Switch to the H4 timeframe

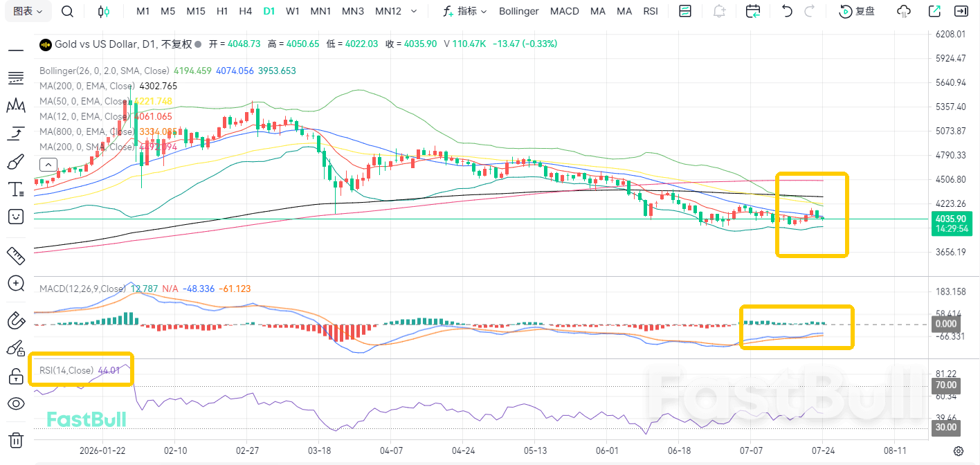[245, 11]
